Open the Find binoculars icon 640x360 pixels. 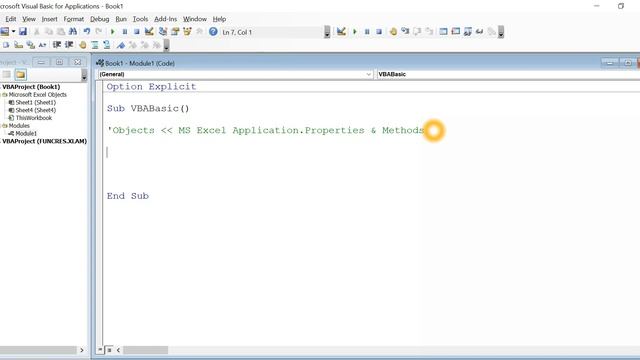(73, 31)
